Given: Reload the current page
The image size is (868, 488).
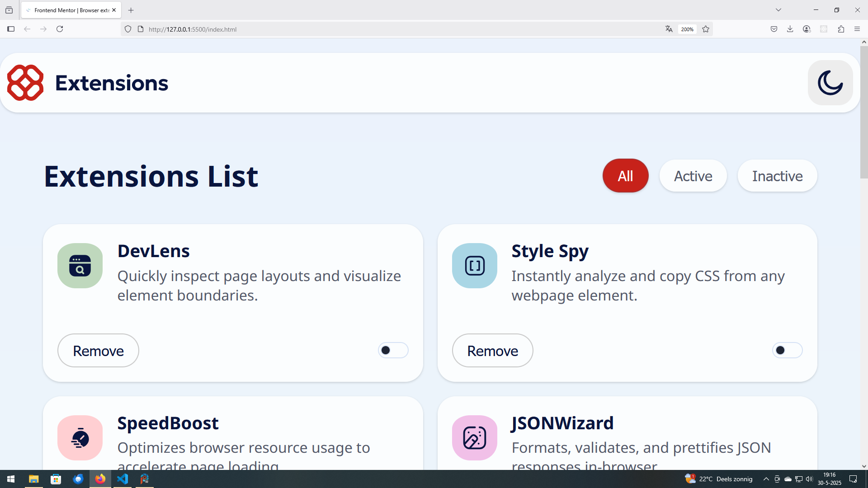Looking at the screenshot, I should pyautogui.click(x=60, y=29).
